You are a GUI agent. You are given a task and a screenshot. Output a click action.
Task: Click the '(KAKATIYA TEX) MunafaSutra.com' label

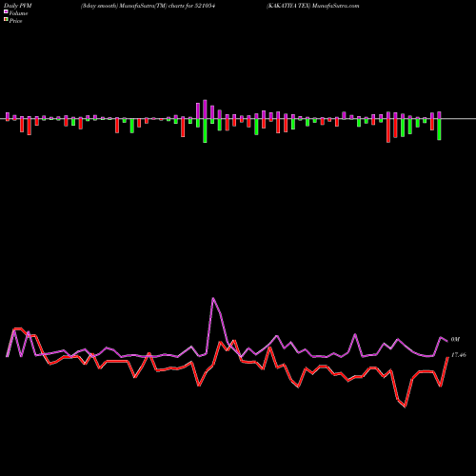313,6
